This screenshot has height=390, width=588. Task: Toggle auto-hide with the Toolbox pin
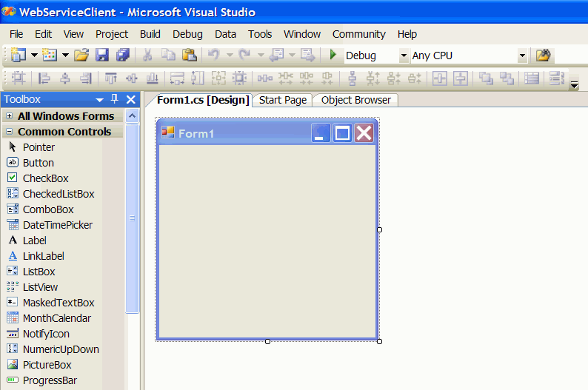pos(115,99)
